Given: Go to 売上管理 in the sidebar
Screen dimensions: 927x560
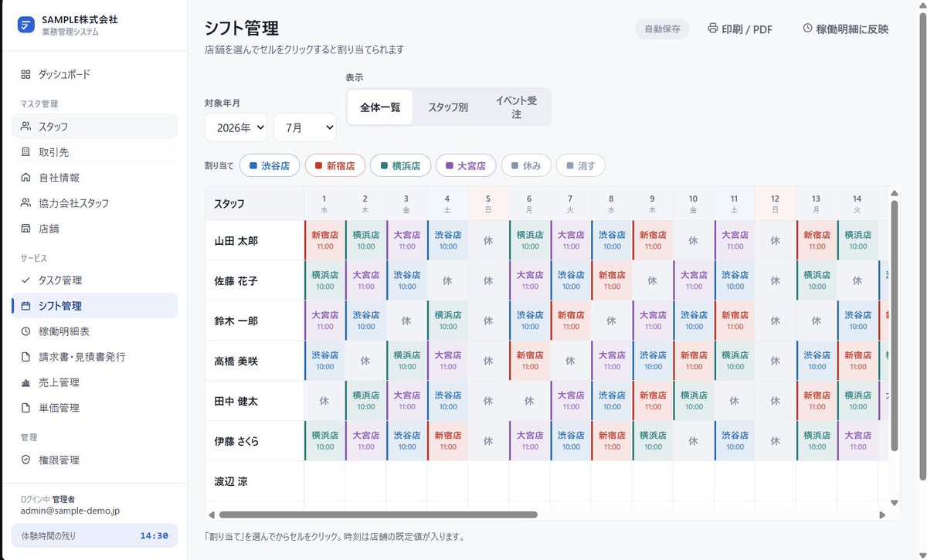Looking at the screenshot, I should (x=94, y=382).
